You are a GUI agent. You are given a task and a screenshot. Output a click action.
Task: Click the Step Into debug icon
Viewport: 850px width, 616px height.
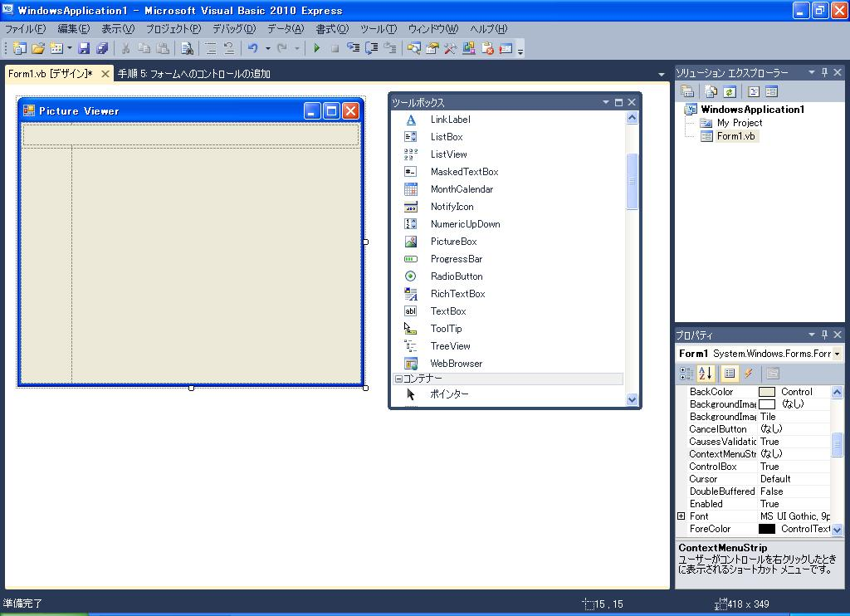354,48
